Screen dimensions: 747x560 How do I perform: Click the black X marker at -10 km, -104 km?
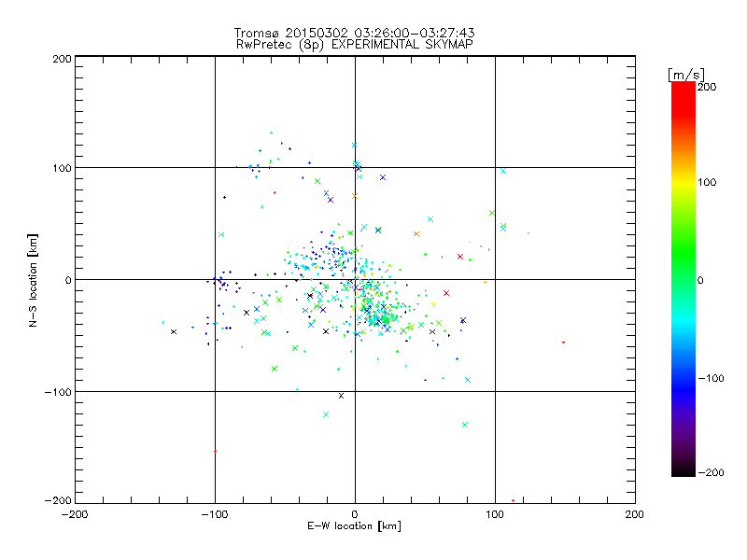(341, 396)
